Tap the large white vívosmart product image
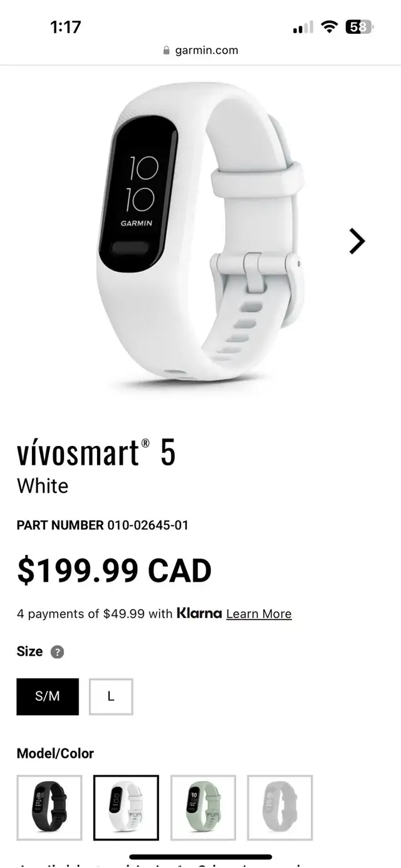Viewport: 401px width, 868px height. coord(200,232)
